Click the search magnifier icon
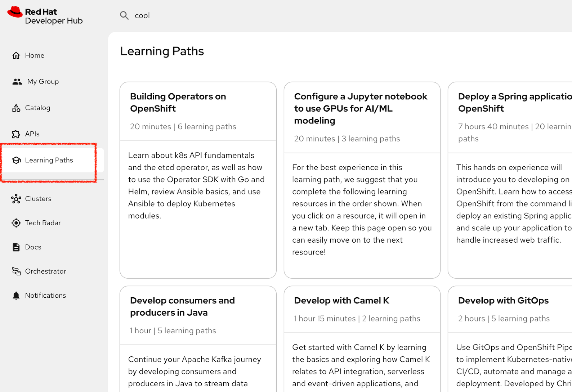The width and height of the screenshot is (572, 392). [124, 15]
